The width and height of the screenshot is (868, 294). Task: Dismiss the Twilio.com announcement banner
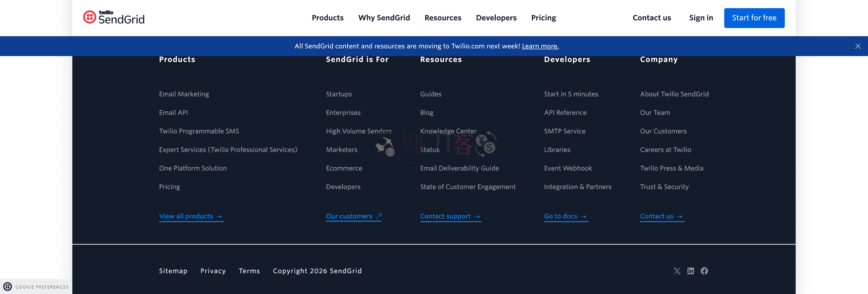click(x=858, y=46)
